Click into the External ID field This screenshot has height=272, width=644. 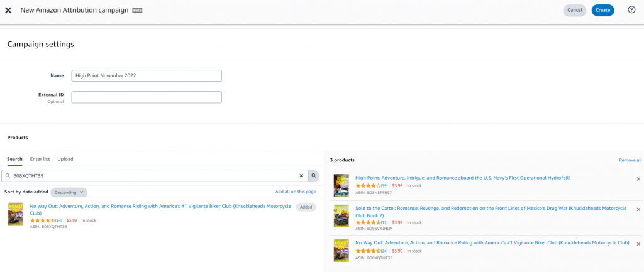click(147, 97)
